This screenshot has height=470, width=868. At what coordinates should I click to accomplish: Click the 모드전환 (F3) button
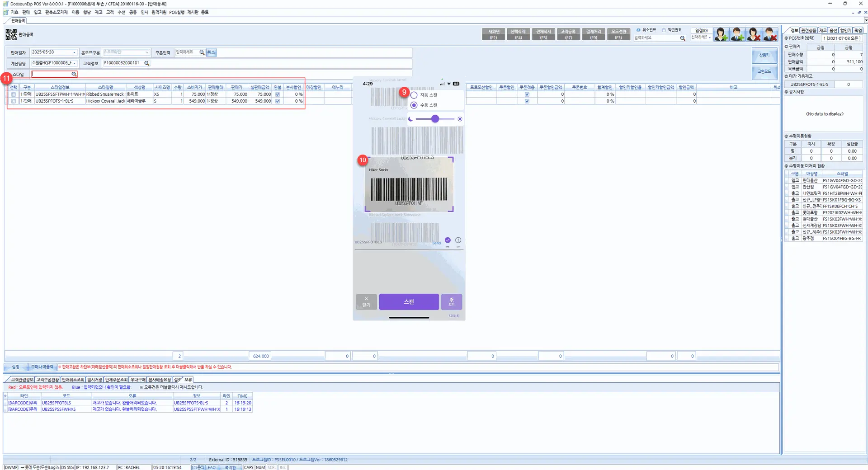point(618,34)
